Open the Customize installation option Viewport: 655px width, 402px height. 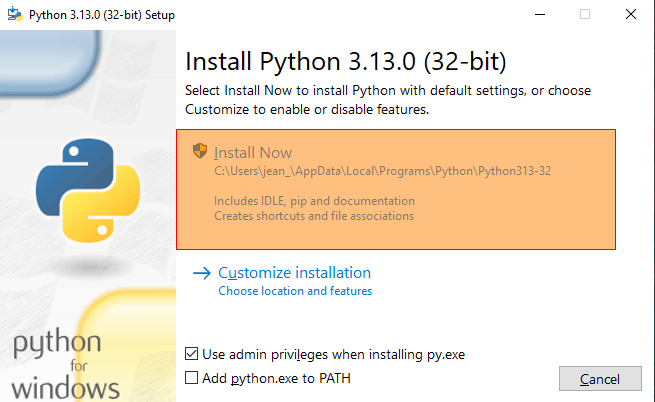coord(294,273)
